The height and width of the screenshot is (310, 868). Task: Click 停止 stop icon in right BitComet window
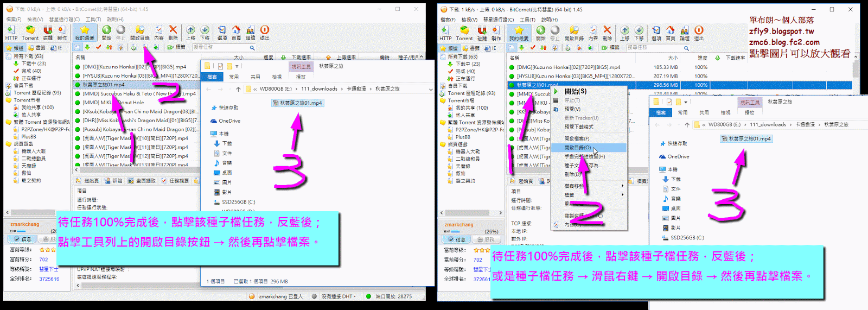(x=554, y=33)
